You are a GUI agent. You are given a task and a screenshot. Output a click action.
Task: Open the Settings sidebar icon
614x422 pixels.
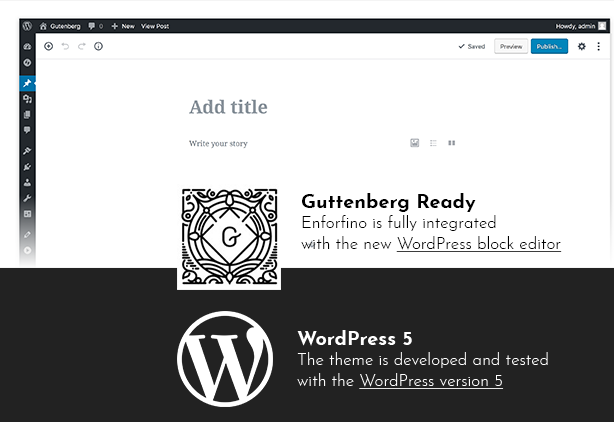(x=27, y=214)
